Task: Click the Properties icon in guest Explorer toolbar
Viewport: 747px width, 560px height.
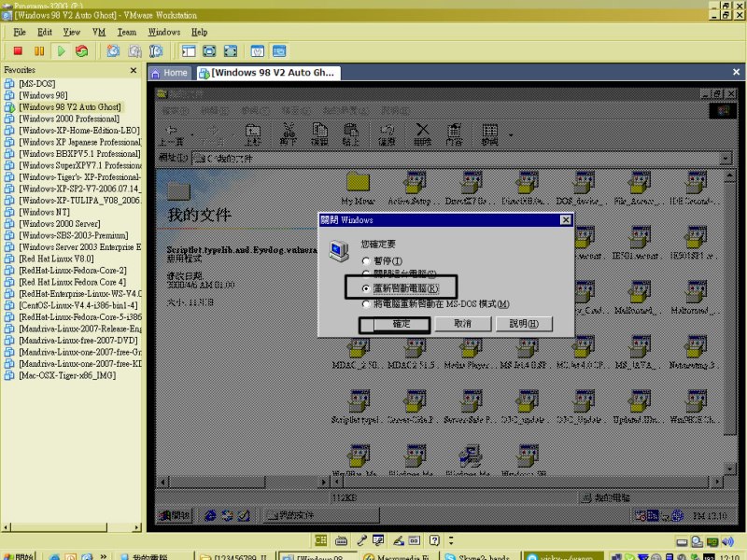Action: coord(454,134)
